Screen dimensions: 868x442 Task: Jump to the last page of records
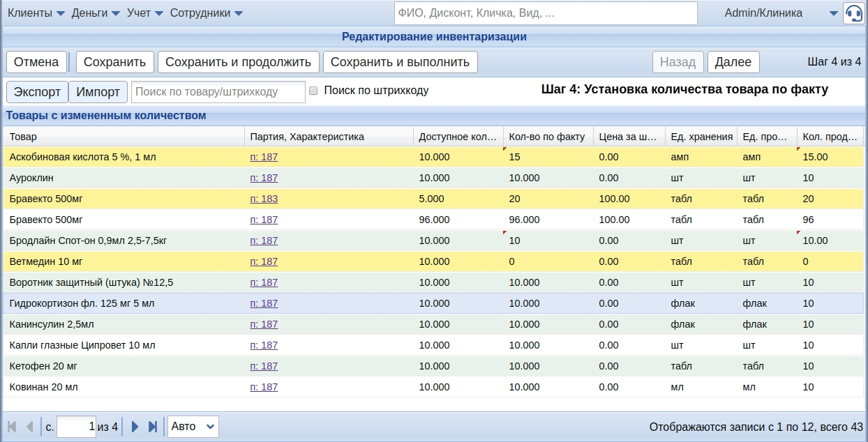[x=153, y=427]
